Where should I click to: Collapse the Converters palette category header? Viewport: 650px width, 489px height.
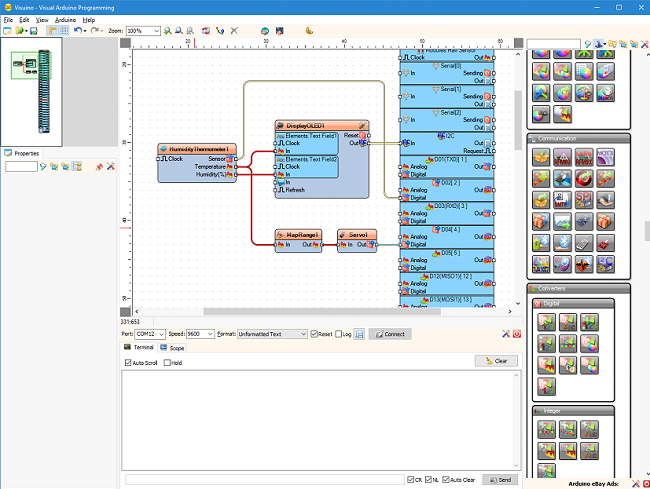[579, 288]
